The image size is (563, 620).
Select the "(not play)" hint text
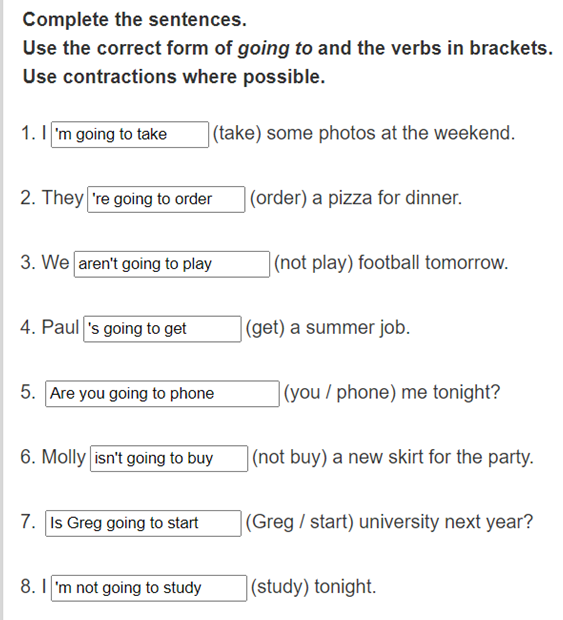click(314, 263)
